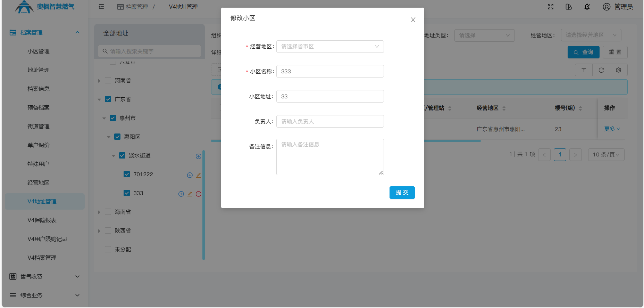Image resolution: width=644 pixels, height=308 pixels.
Task: Open the 地址类型 dropdown
Action: (x=484, y=35)
